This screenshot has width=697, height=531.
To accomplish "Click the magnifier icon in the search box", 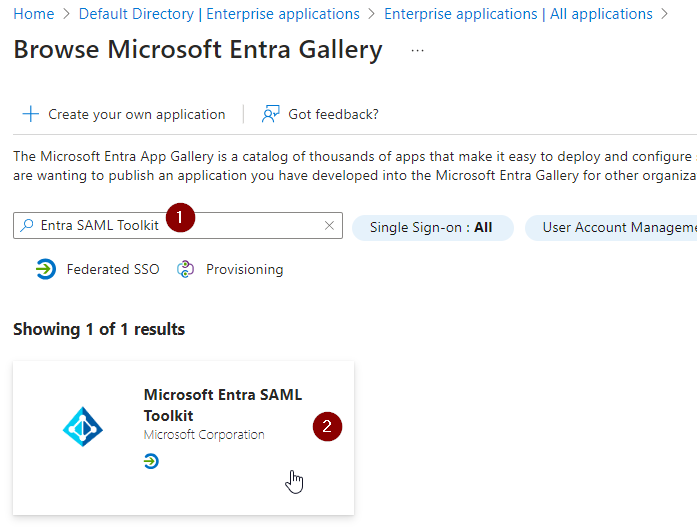I will pos(27,226).
